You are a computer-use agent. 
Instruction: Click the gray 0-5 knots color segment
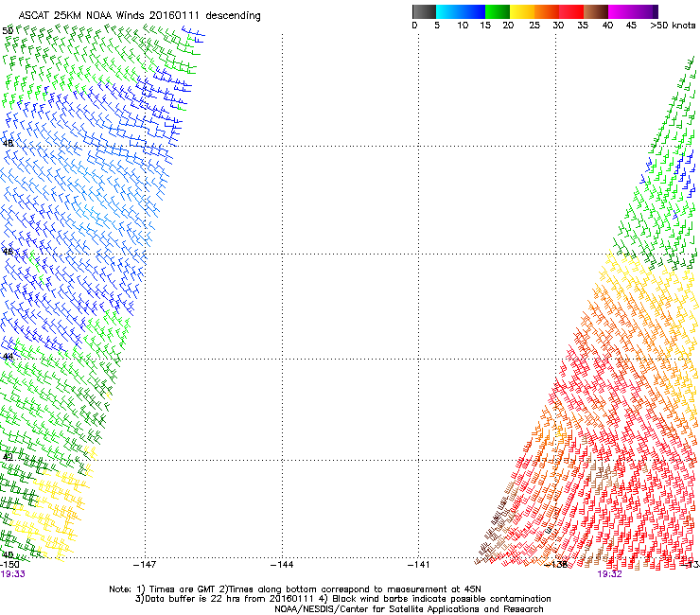pyautogui.click(x=424, y=11)
